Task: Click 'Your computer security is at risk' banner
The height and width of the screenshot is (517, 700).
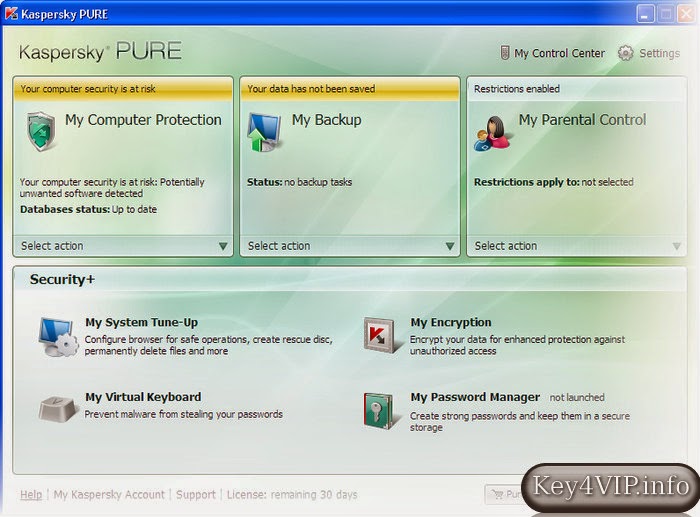Action: (123, 89)
